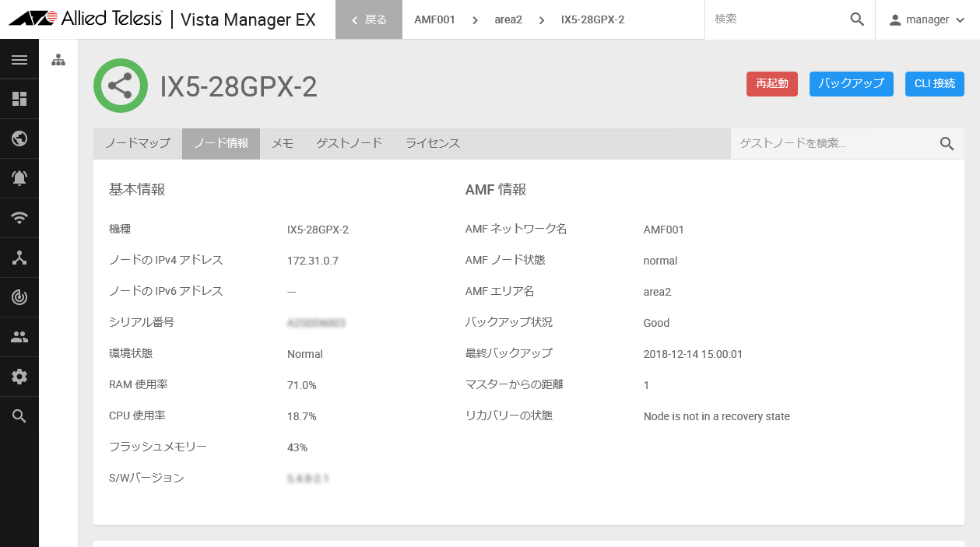Click the green share node icon

click(121, 86)
